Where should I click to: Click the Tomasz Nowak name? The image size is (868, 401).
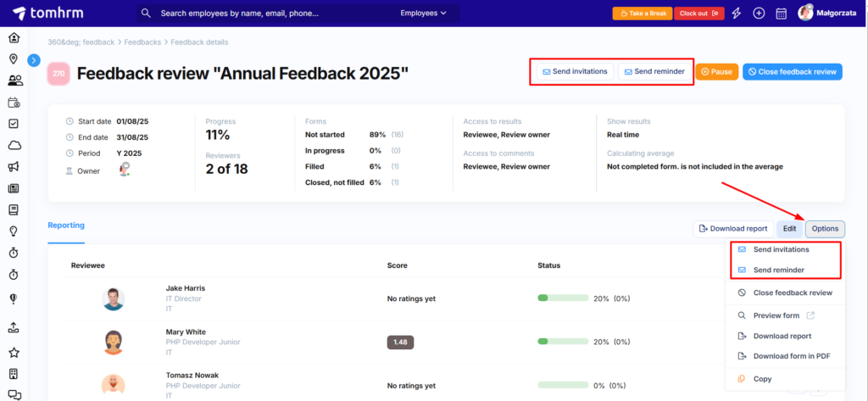192,376
